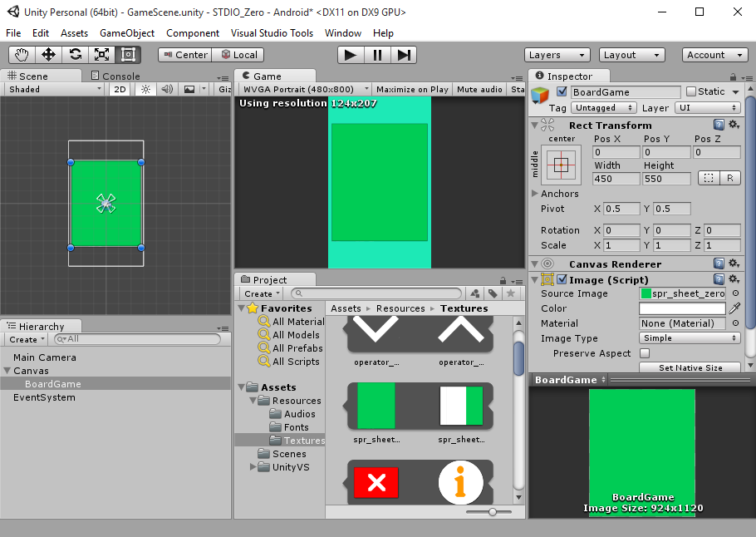Toggle scene audio speaker icon
The height and width of the screenshot is (537, 756).
click(167, 89)
